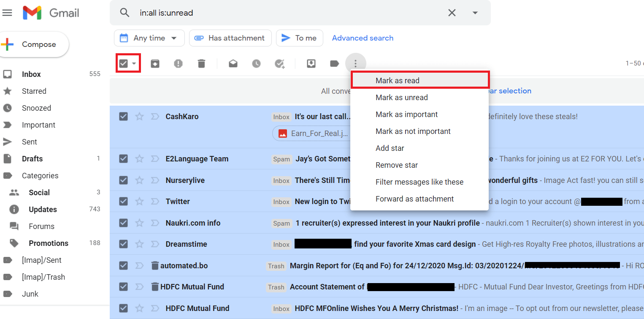Star the Twitter email
The height and width of the screenshot is (319, 644).
point(139,201)
